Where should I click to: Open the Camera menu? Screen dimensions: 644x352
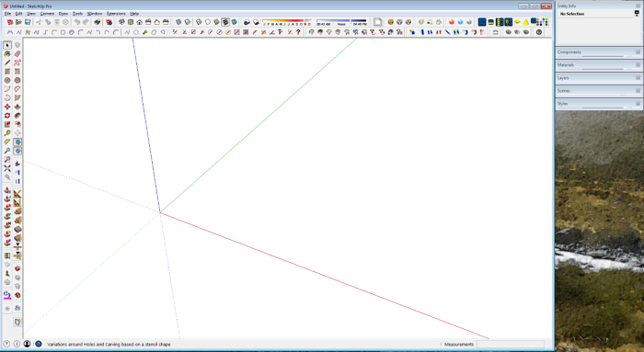click(47, 14)
